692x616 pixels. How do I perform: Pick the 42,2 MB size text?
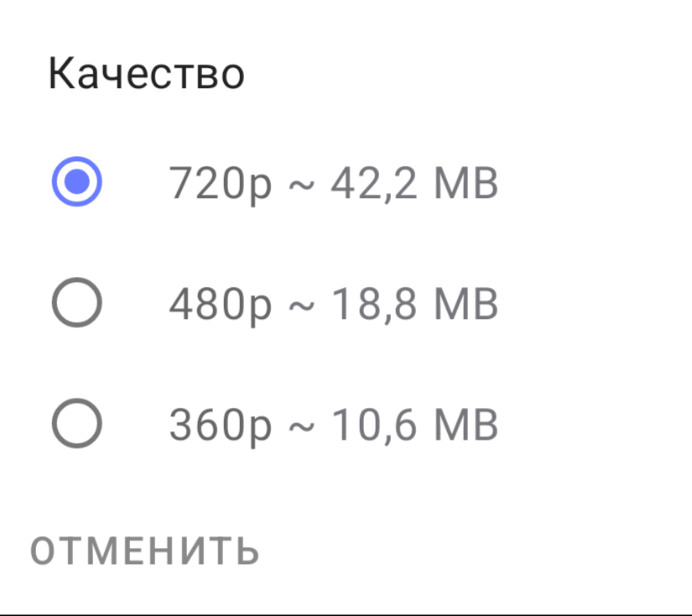click(414, 184)
